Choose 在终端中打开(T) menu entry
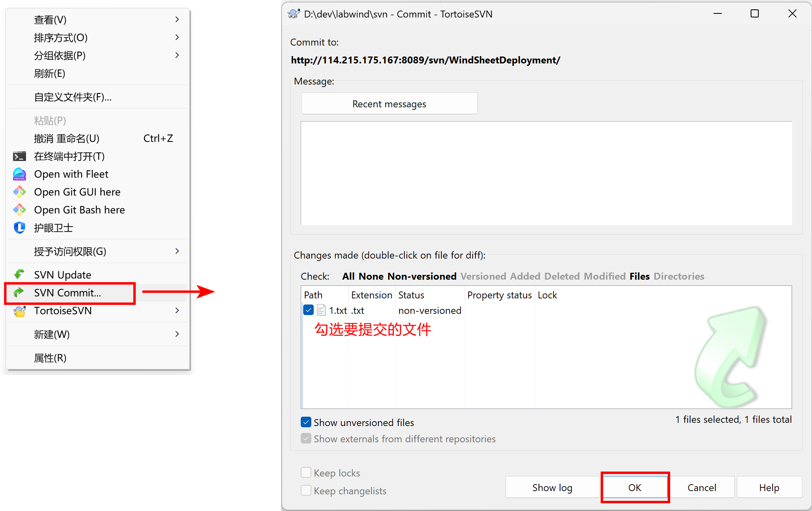 tap(98, 157)
